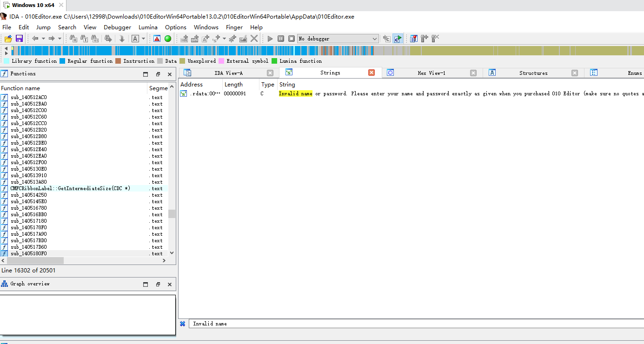Viewport: 644px width, 344px height.
Task: Click the green circle toolbar icon
Action: [168, 39]
